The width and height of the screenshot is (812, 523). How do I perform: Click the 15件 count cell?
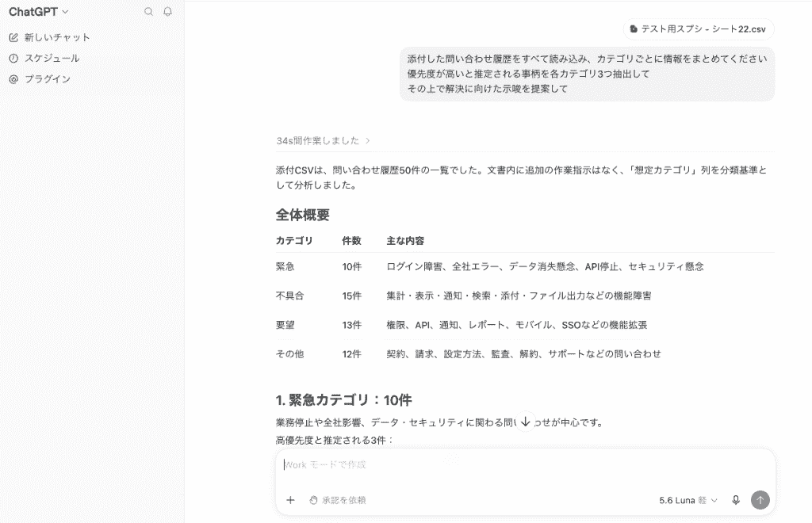coord(351,296)
